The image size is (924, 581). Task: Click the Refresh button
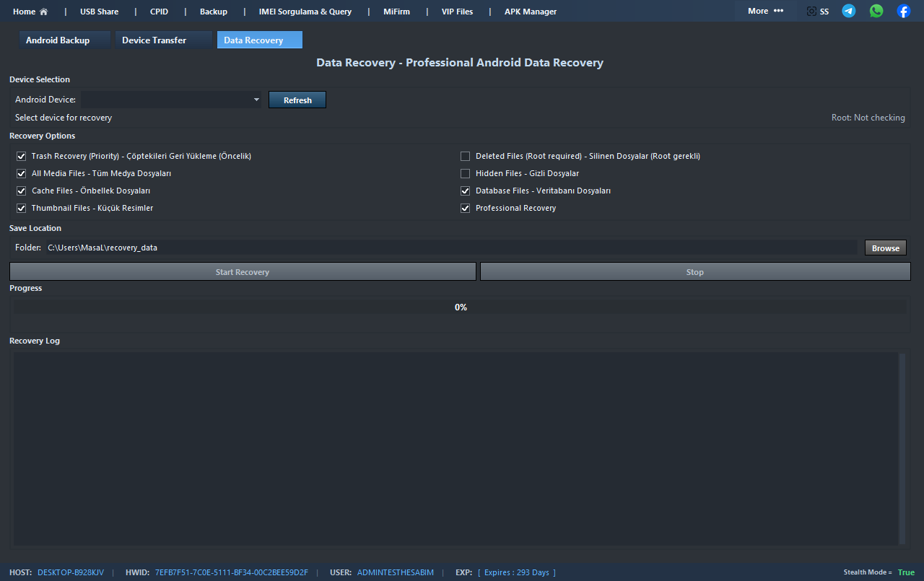[297, 100]
